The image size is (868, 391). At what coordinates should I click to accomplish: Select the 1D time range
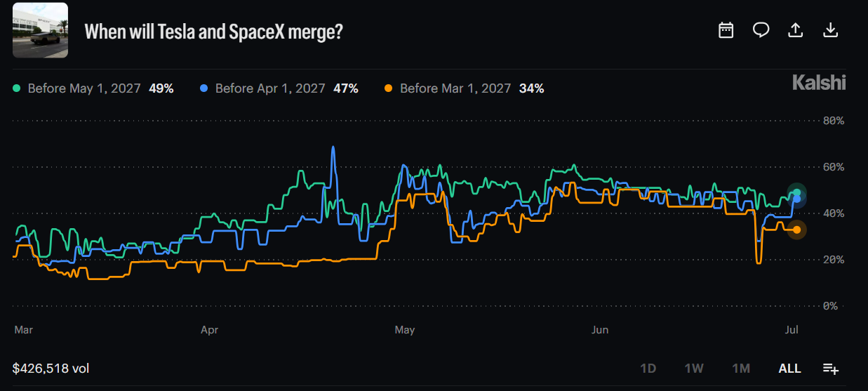[x=648, y=369]
